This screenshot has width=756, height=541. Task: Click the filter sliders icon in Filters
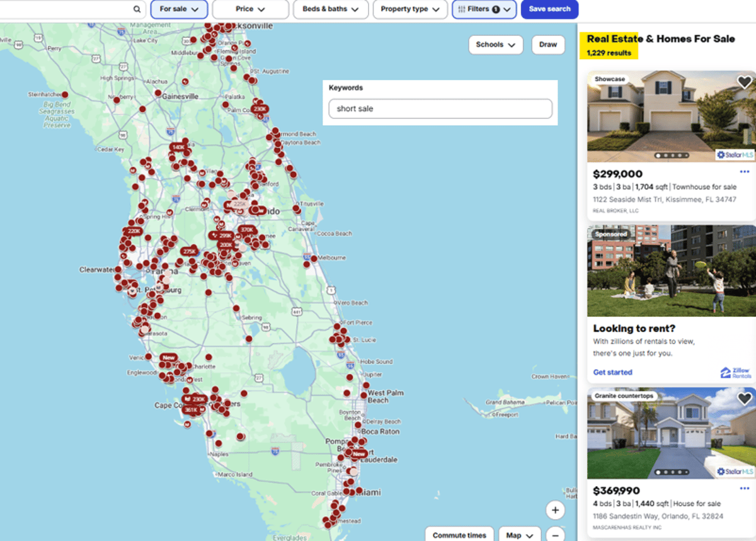coord(461,9)
